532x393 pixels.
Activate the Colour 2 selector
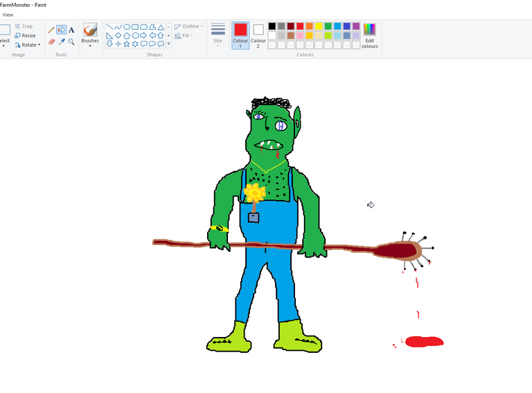click(x=258, y=35)
